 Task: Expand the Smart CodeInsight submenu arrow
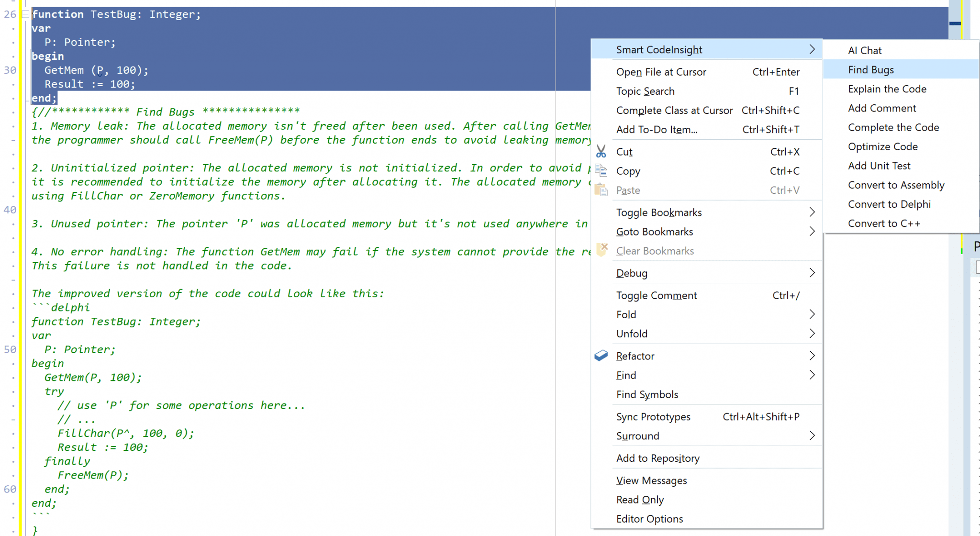click(812, 49)
